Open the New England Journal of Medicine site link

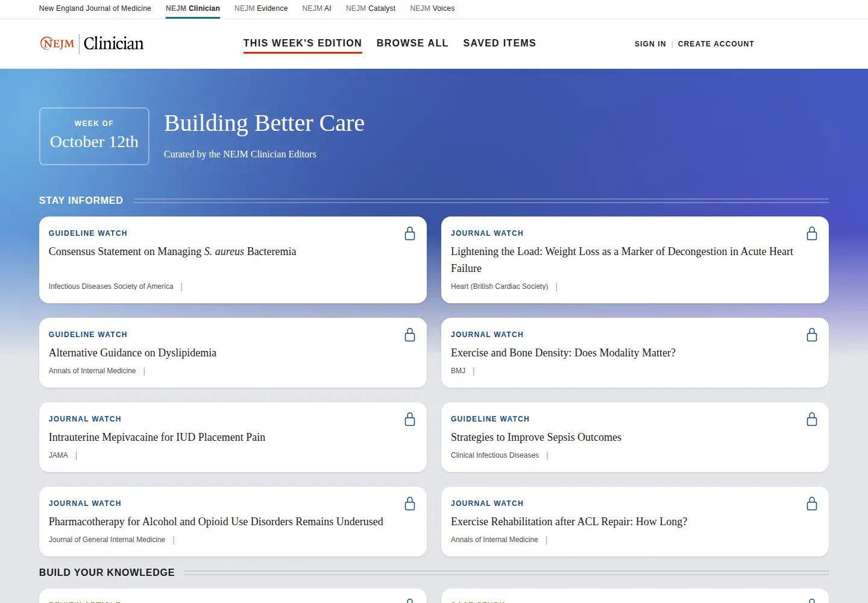95,8
